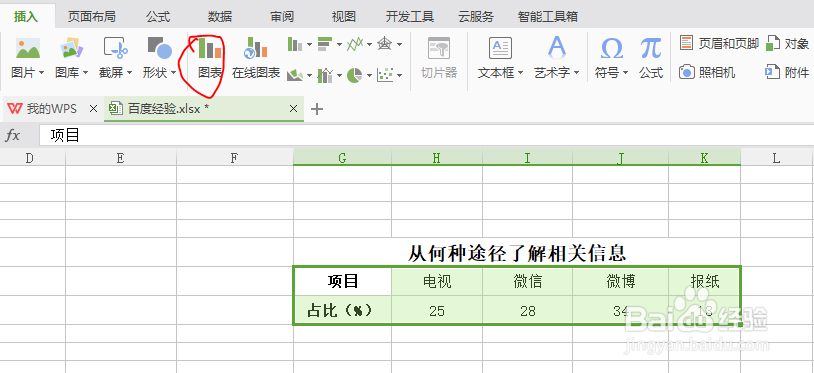This screenshot has height=373, width=814.
Task: Insert a pie chart icon
Action: [x=355, y=75]
